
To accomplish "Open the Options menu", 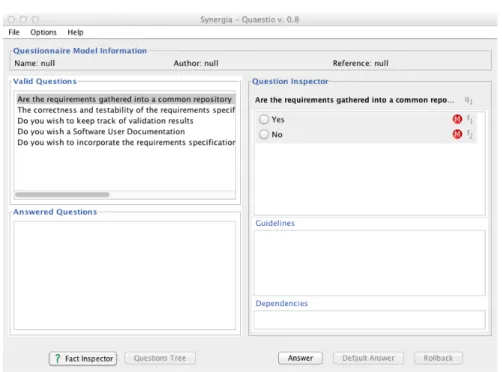I will click(x=43, y=32).
